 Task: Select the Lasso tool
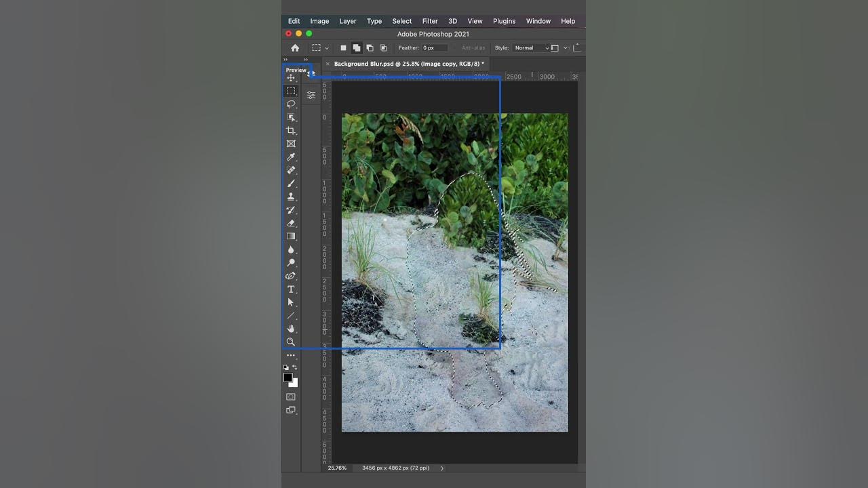(291, 104)
